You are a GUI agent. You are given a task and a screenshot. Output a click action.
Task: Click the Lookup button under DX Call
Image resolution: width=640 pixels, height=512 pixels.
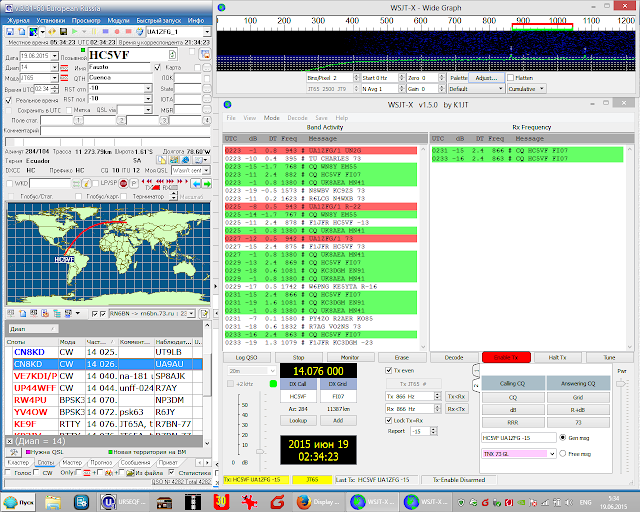point(298,421)
